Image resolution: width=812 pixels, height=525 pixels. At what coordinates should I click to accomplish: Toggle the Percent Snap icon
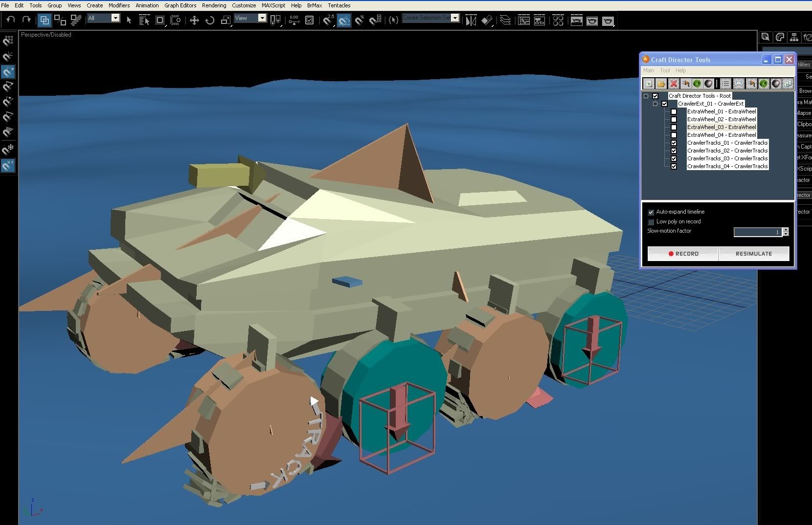coord(360,20)
